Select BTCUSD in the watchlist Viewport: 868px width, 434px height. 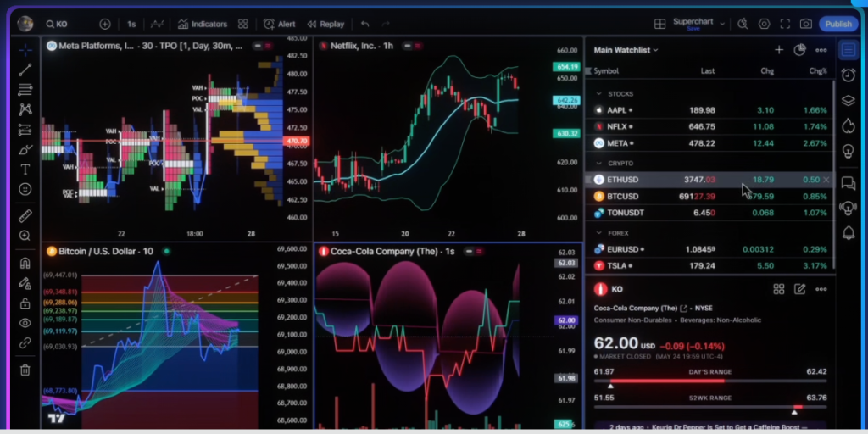710,197
